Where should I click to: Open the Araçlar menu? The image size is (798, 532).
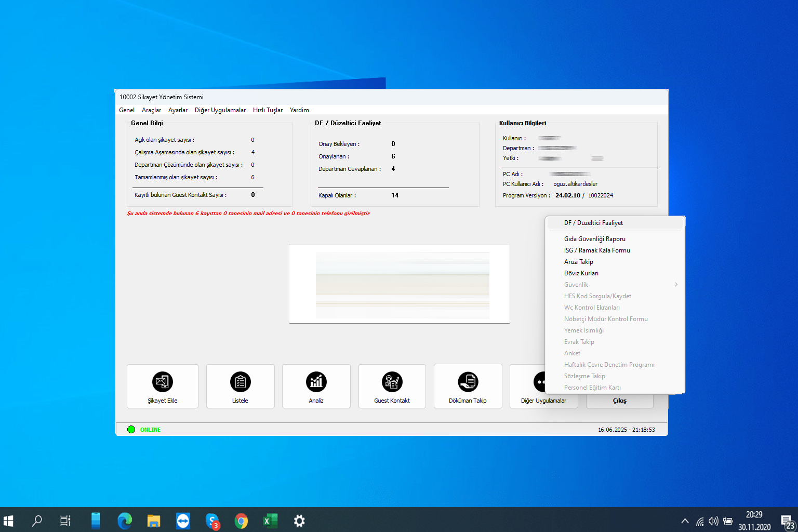tap(151, 110)
